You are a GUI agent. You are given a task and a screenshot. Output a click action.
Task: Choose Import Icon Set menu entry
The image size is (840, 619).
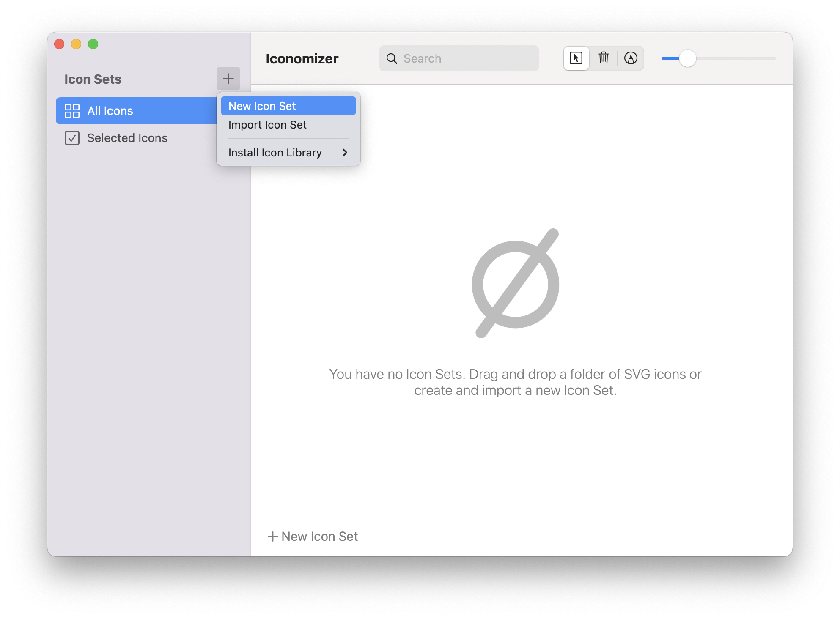point(267,125)
